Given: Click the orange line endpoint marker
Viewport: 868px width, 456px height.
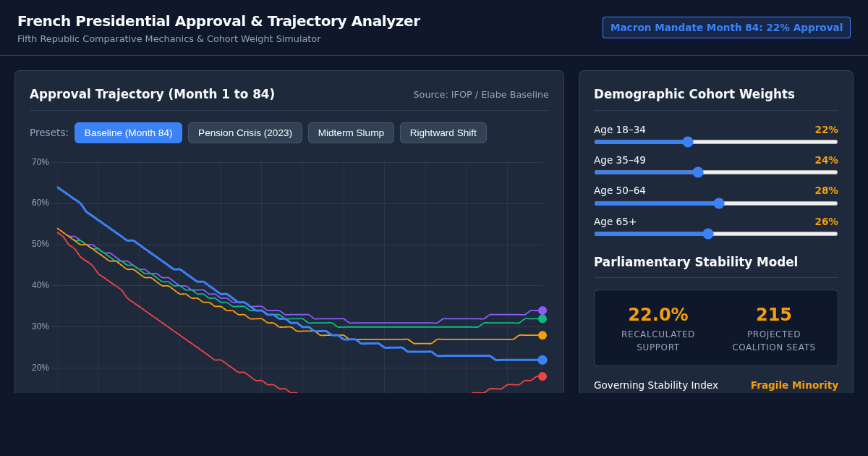Looking at the screenshot, I should click(x=542, y=335).
